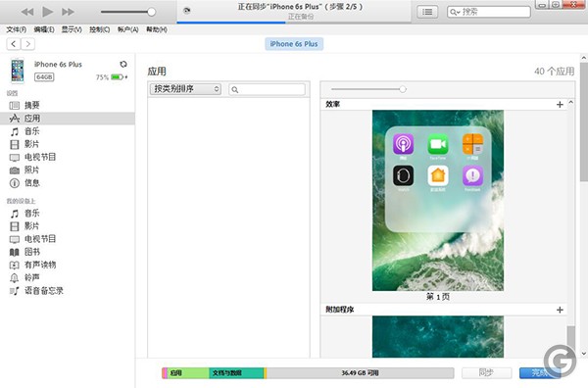Open 影片 under the on-my-device section
Viewport: 588px width, 388px height.
coord(68,226)
